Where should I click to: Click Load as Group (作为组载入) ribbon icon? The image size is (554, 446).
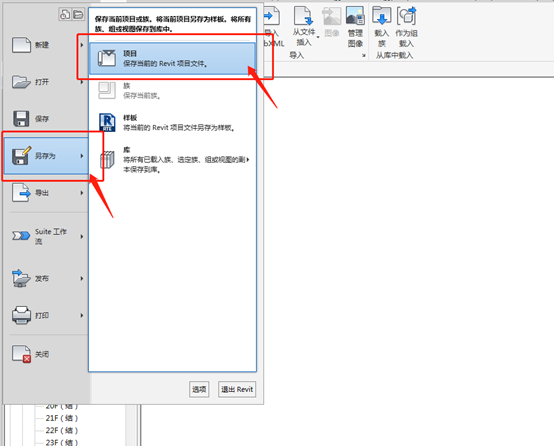(x=406, y=16)
